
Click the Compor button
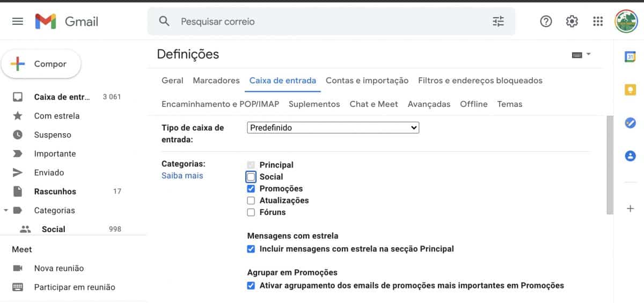point(41,64)
